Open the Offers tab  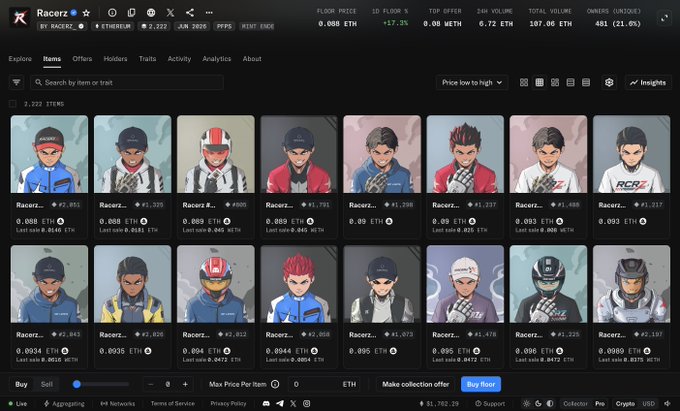pyautogui.click(x=82, y=59)
